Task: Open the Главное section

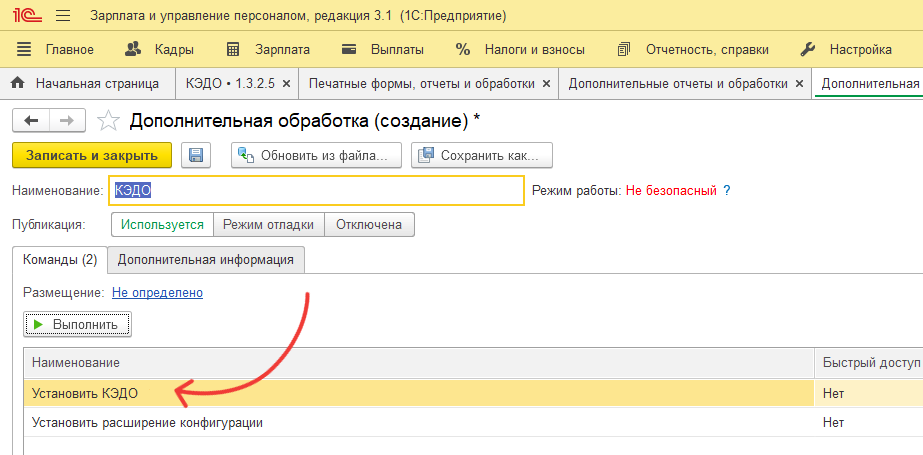Action: (55, 50)
